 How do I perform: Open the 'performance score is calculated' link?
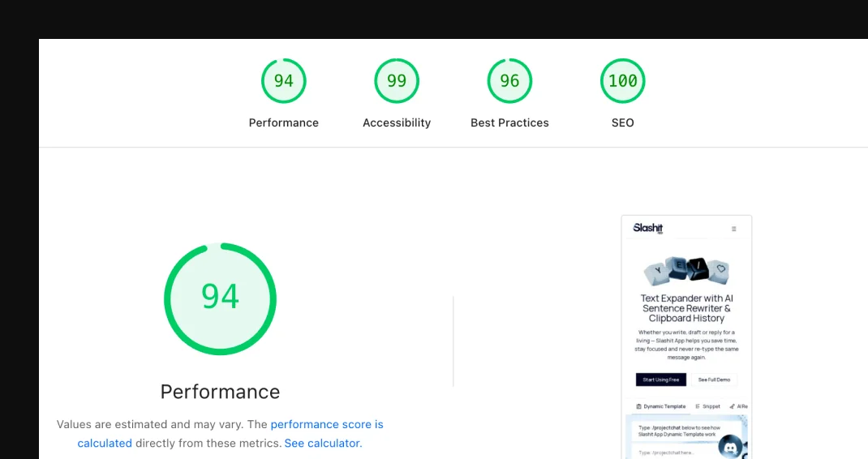tap(327, 425)
